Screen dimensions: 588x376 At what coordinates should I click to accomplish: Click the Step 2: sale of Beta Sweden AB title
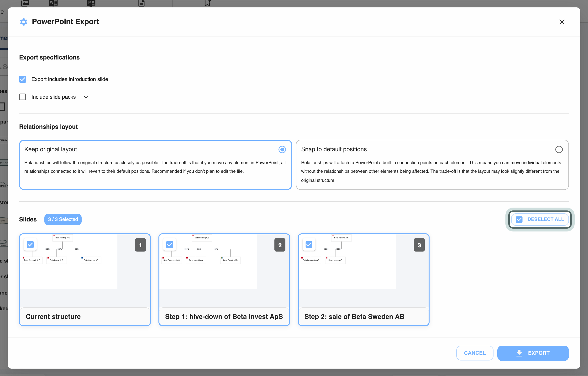click(354, 317)
